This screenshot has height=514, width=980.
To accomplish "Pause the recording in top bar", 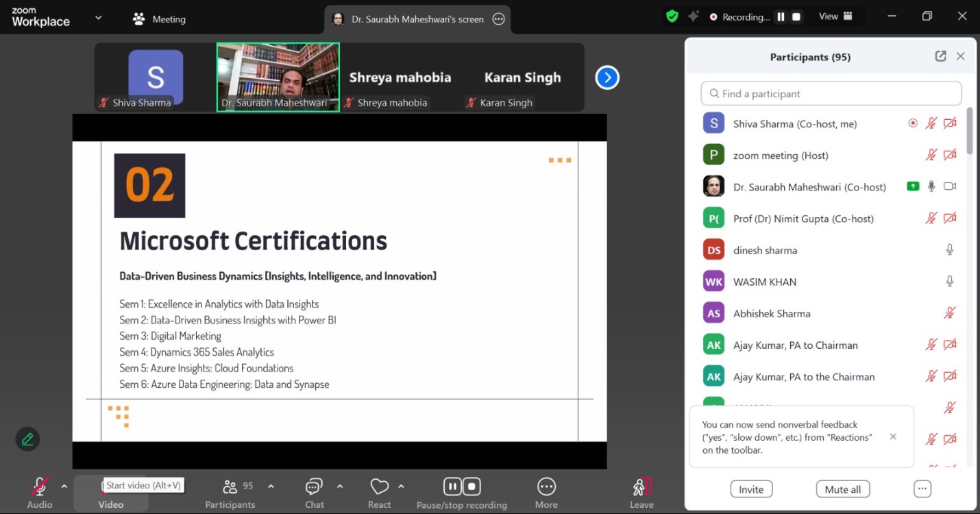I will coord(781,17).
